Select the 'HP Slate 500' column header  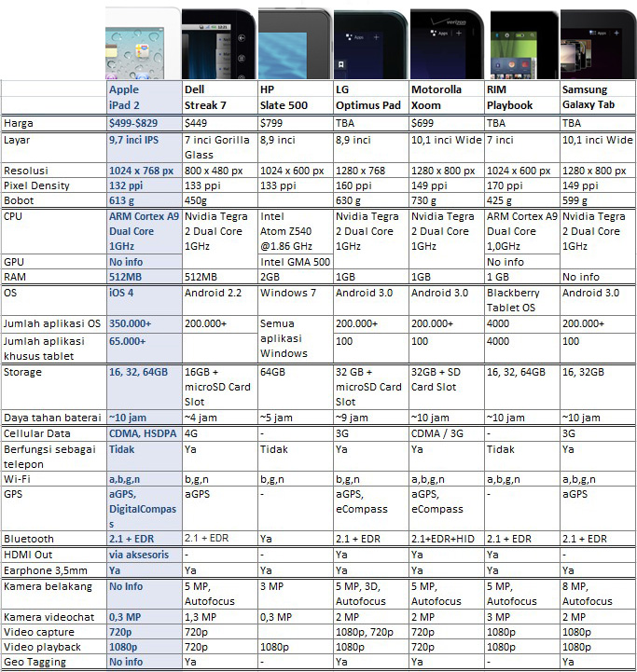[296, 97]
